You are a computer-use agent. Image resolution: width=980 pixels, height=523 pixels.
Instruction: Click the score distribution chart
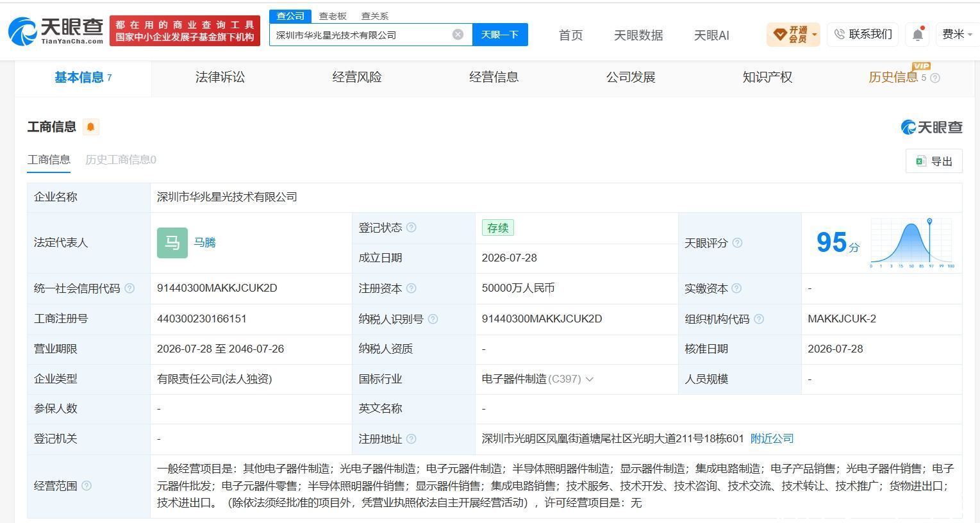(912, 243)
